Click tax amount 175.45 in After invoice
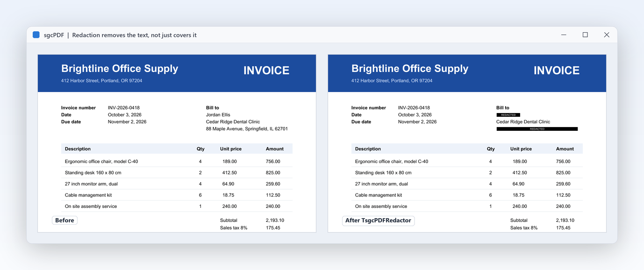Viewport: 644px width, 270px height. 563,228
